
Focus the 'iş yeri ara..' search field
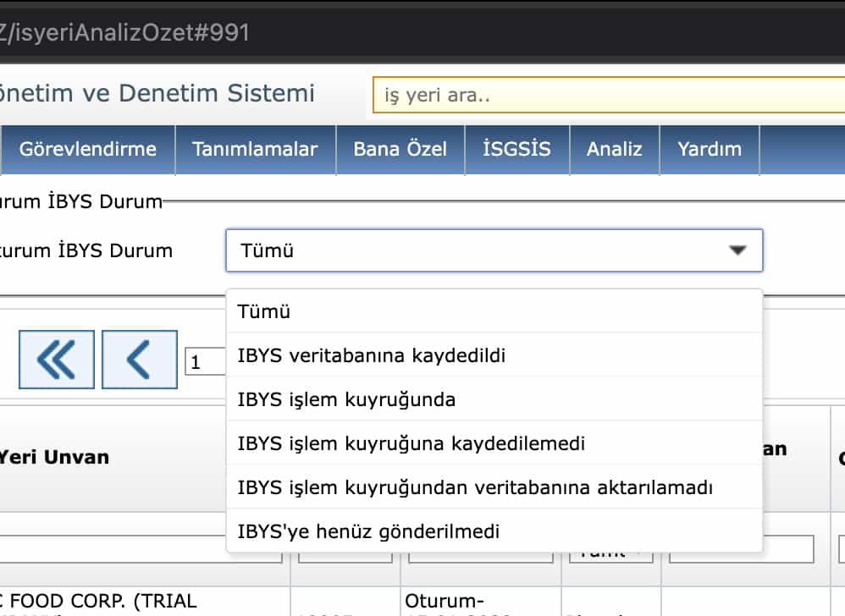click(608, 96)
